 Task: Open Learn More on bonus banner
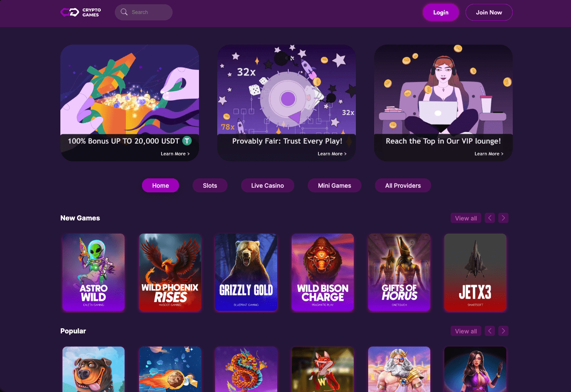pos(175,154)
